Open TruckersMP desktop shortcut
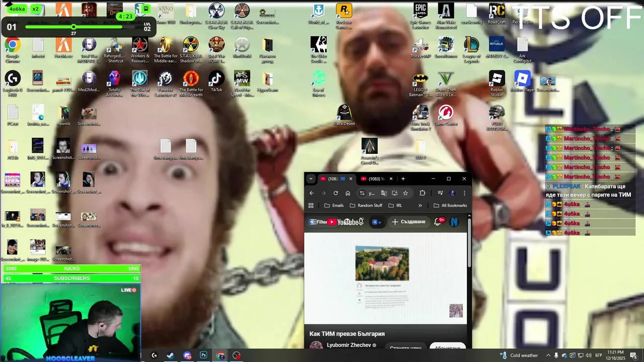 click(x=421, y=48)
